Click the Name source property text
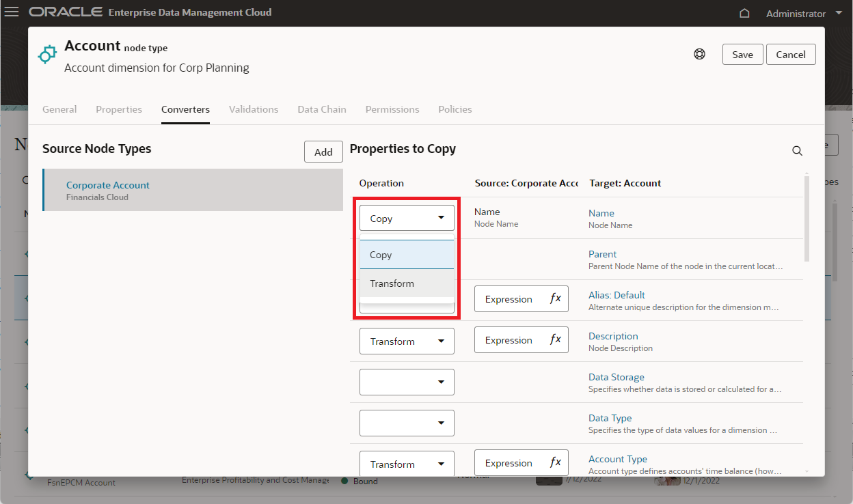853x504 pixels. [487, 212]
